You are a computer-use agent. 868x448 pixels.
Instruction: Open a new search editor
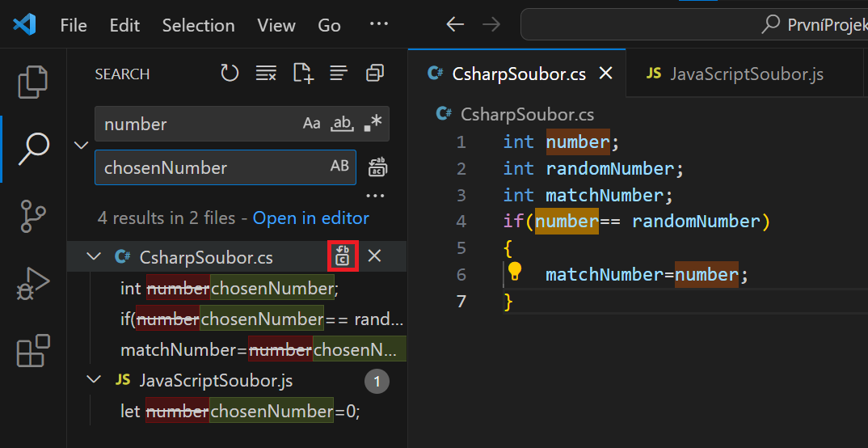[303, 73]
